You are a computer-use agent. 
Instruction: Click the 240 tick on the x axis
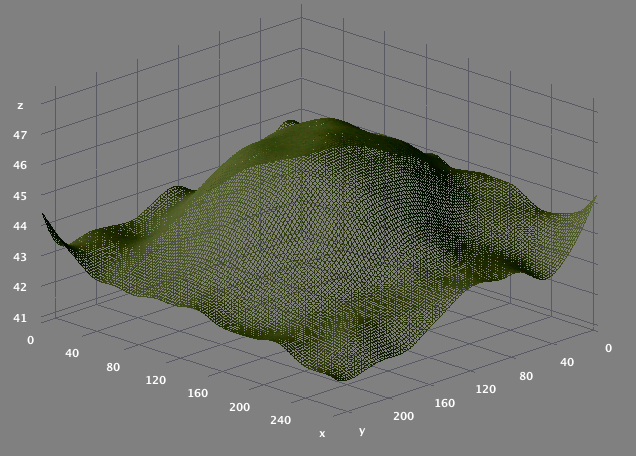pyautogui.click(x=281, y=420)
